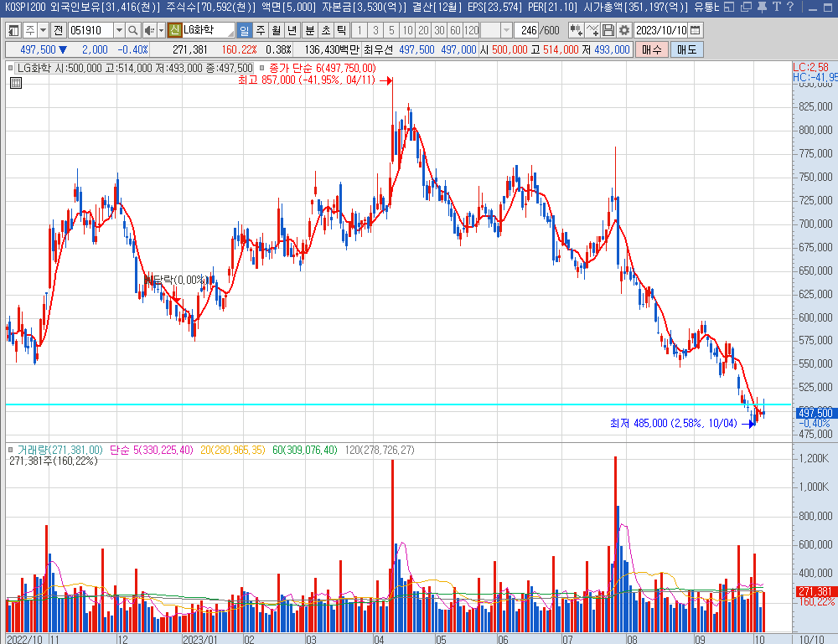Click the 160.22% volume ratio value
This screenshot has width=838, height=644.
[x=239, y=49]
